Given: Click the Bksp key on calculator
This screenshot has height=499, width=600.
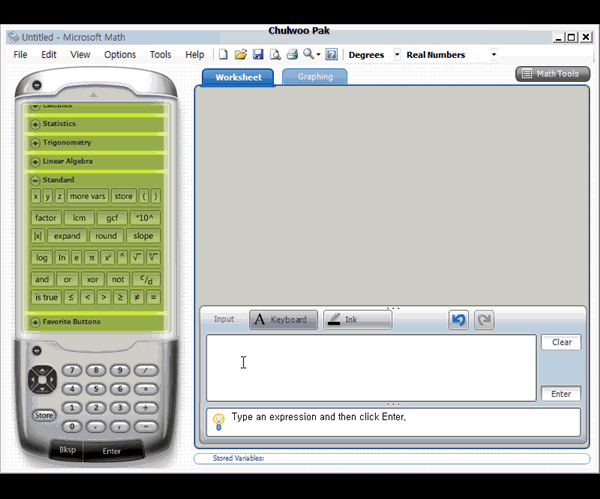Looking at the screenshot, I should [x=67, y=450].
